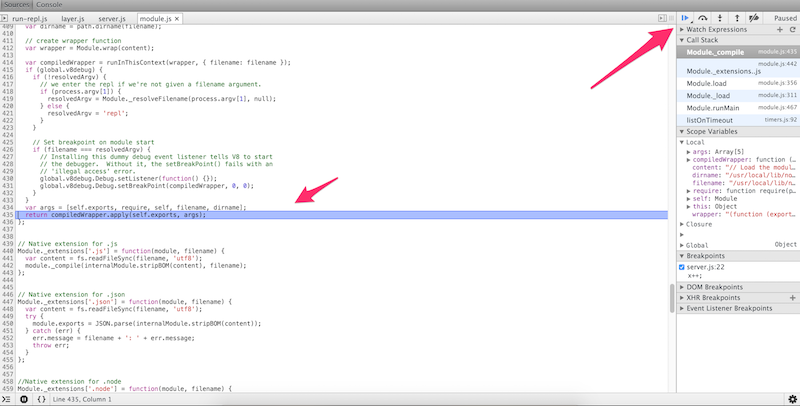Click line number 435 in the gutter
Viewport: 800px width, 406px height.
click(x=7, y=215)
